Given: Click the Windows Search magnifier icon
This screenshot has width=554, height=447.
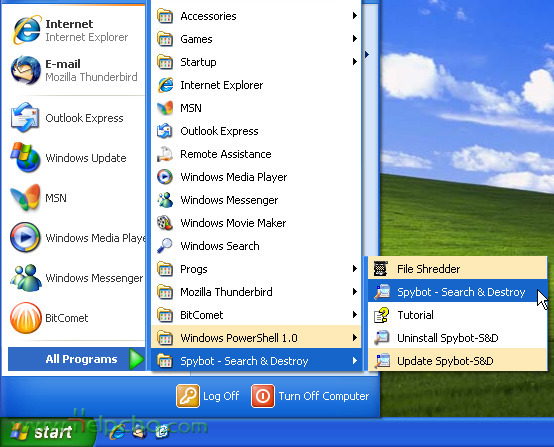Looking at the screenshot, I should (165, 246).
